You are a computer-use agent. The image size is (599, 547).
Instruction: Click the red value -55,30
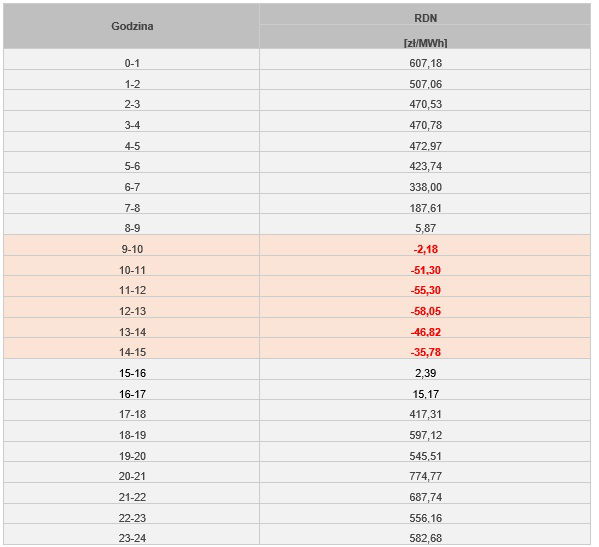(x=426, y=290)
